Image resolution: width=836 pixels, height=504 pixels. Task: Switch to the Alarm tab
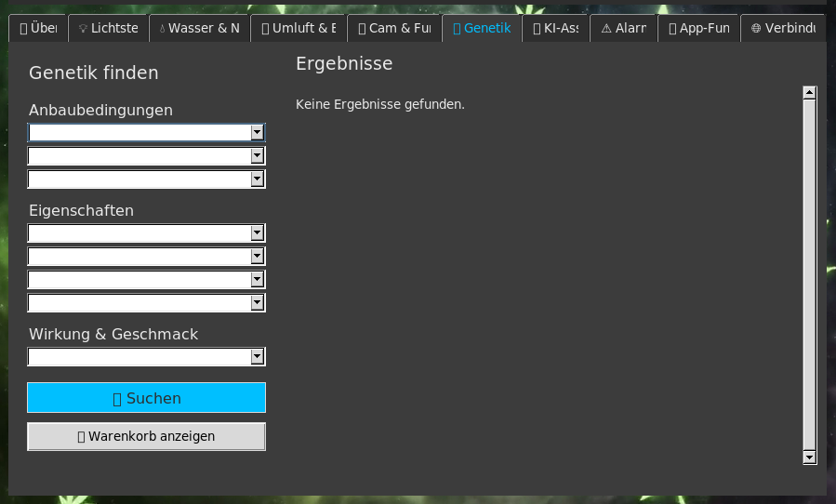(x=624, y=28)
